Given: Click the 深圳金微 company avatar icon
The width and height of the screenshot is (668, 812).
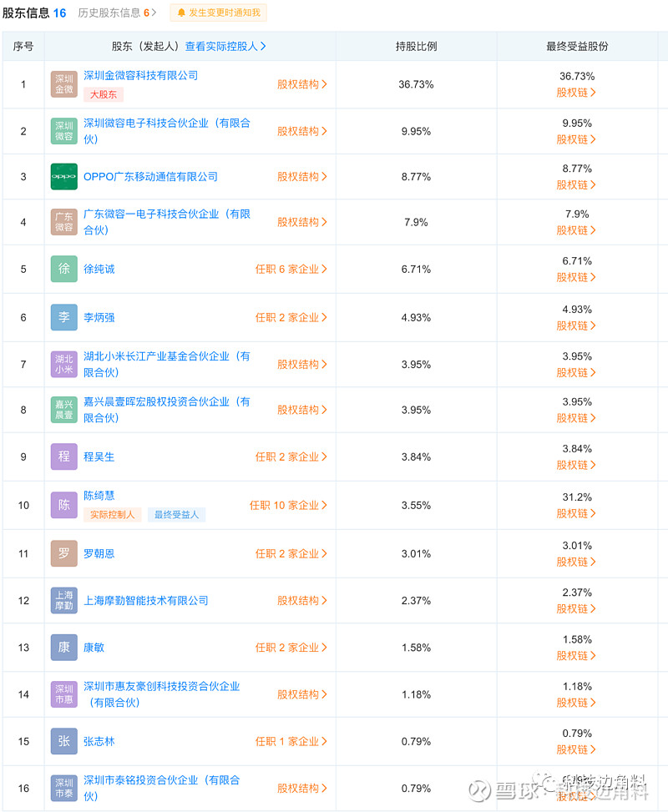Looking at the screenshot, I should (64, 84).
